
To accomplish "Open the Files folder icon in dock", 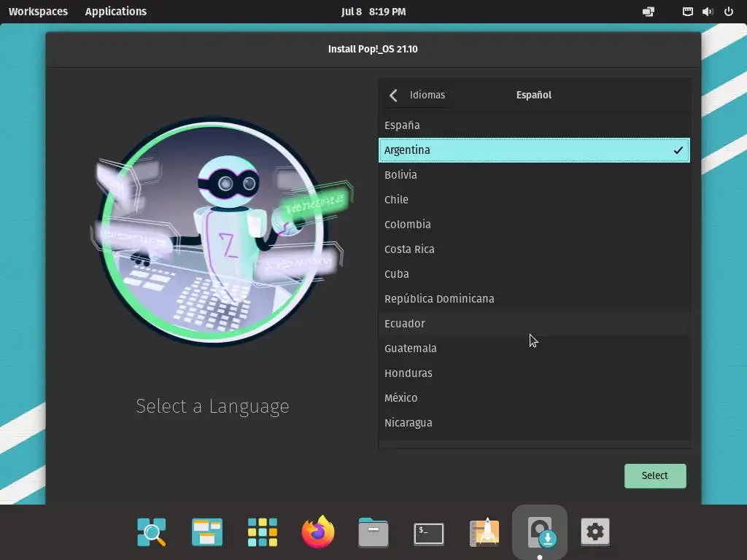I will pyautogui.click(x=373, y=532).
